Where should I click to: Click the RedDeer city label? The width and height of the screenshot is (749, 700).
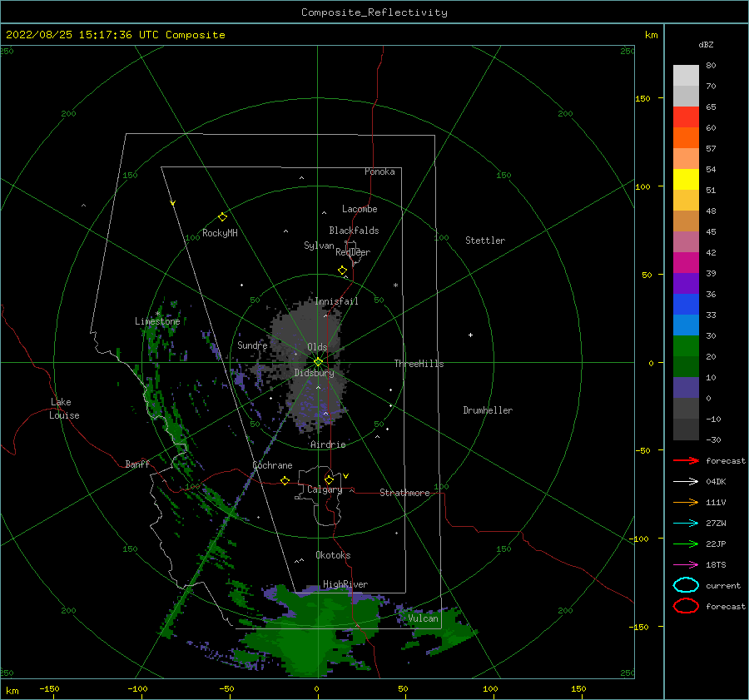tap(353, 252)
